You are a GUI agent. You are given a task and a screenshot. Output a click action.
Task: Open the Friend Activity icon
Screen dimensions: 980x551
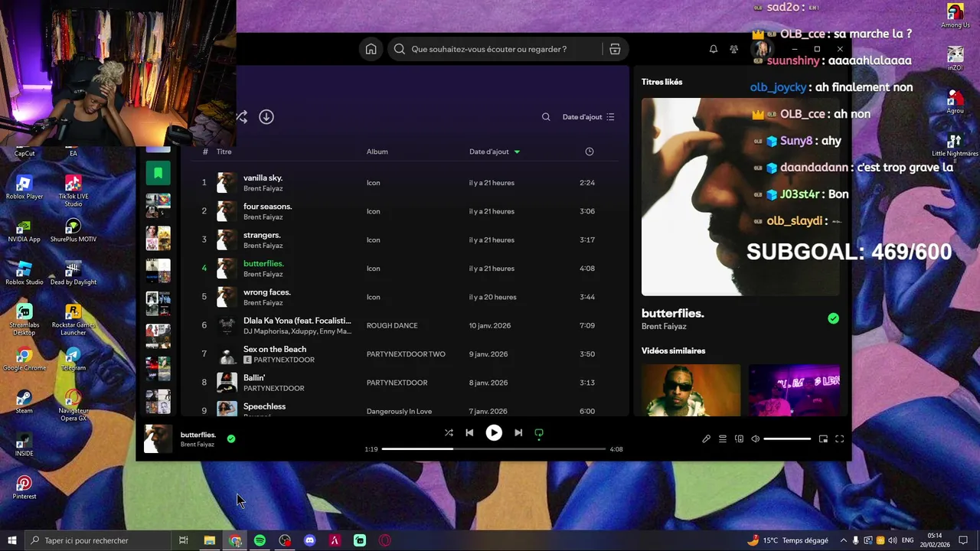734,49
